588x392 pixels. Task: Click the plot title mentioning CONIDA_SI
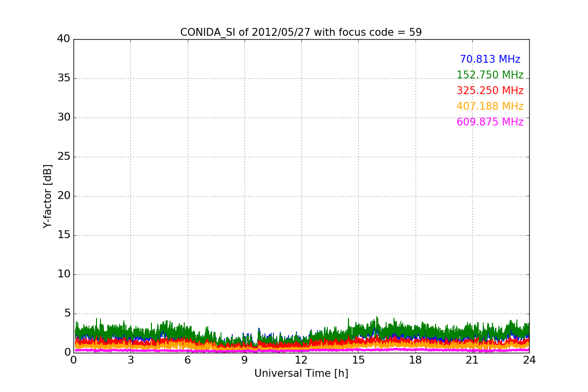301,32
